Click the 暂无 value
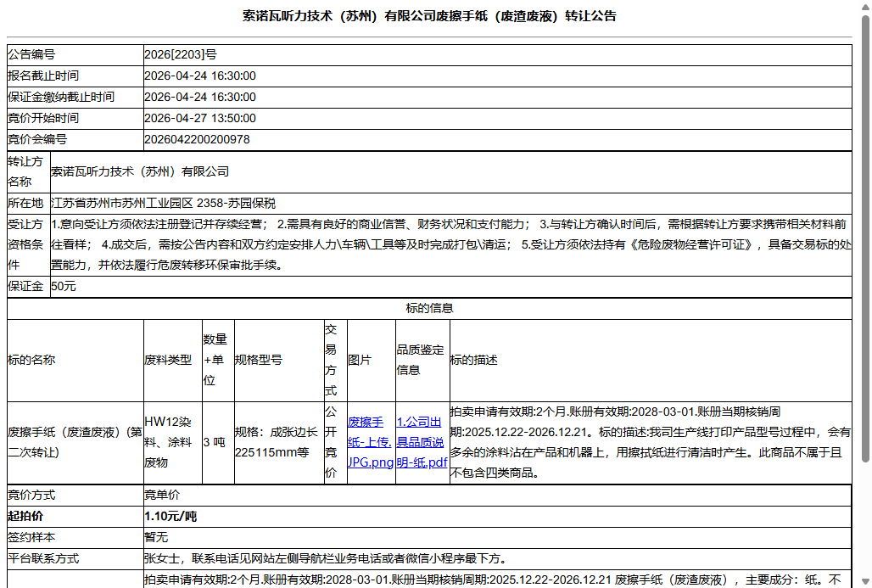Image resolution: width=872 pixels, height=588 pixels. 156,537
